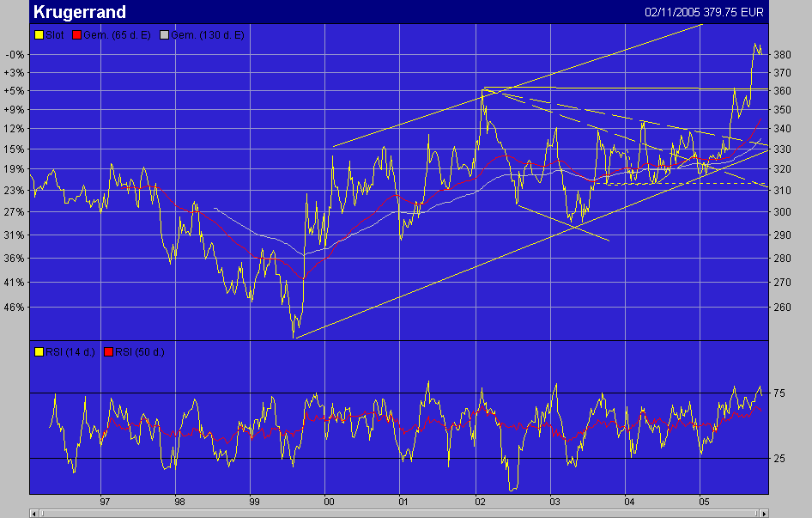This screenshot has height=518, width=812.
Task: Click the RSI 25 axis label
Action: [779, 459]
